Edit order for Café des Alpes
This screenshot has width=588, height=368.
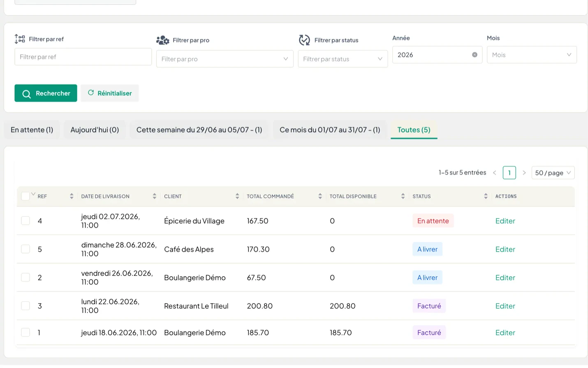505,249
